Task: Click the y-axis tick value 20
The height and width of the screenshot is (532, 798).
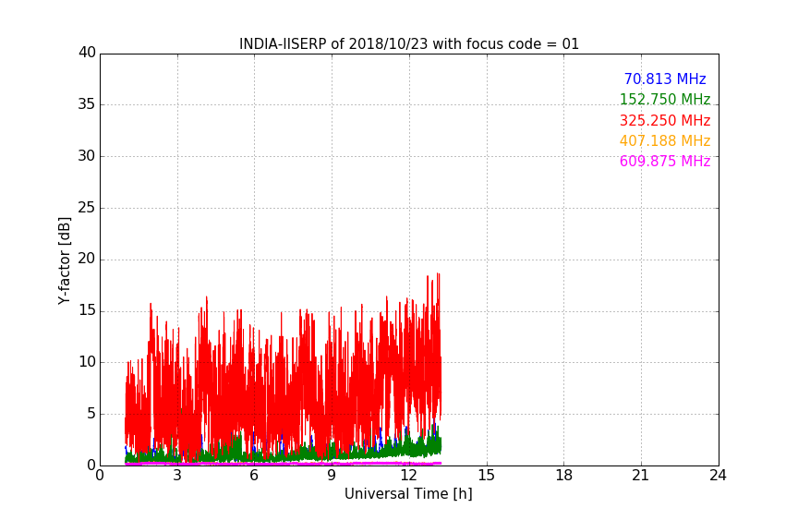Action: tap(87, 259)
